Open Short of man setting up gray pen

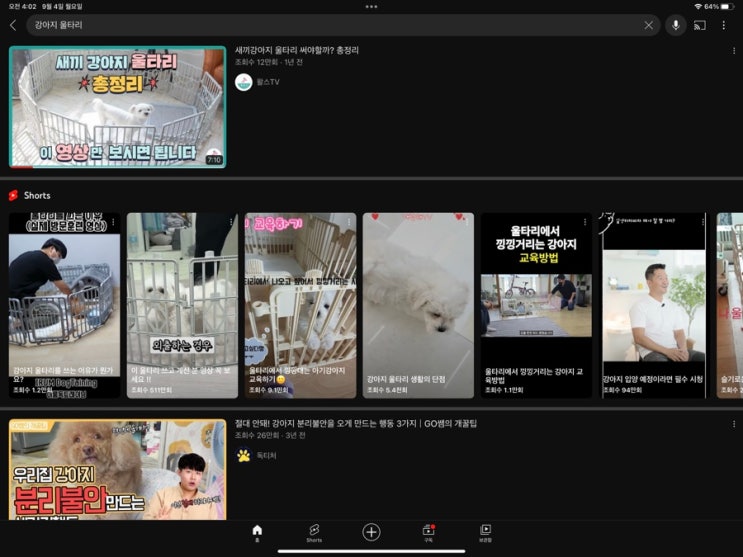[x=64, y=305]
